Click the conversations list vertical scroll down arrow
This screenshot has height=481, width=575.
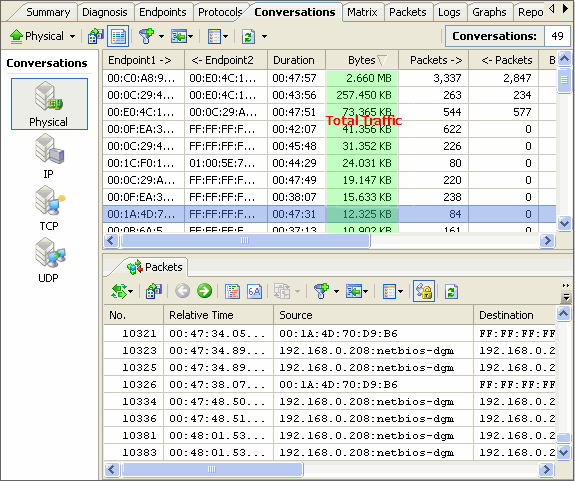coord(564,223)
